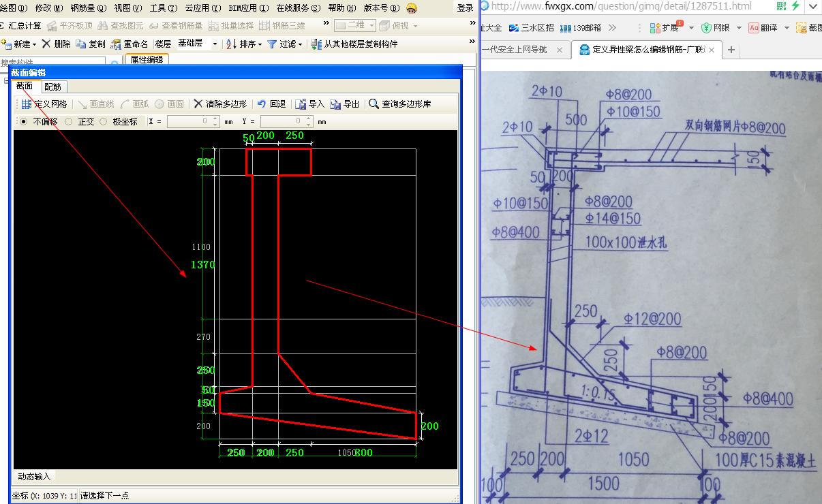Click the 登录 login button
Image resolution: width=822 pixels, height=504 pixels.
pyautogui.click(x=465, y=8)
